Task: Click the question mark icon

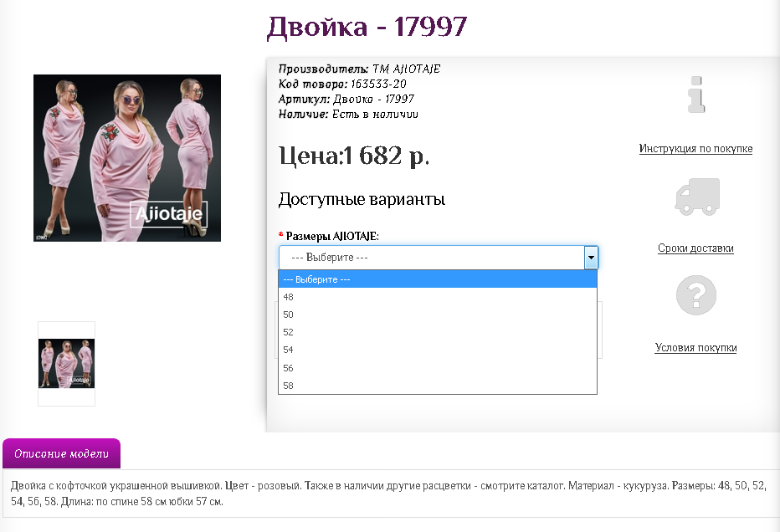Action: coord(696,295)
